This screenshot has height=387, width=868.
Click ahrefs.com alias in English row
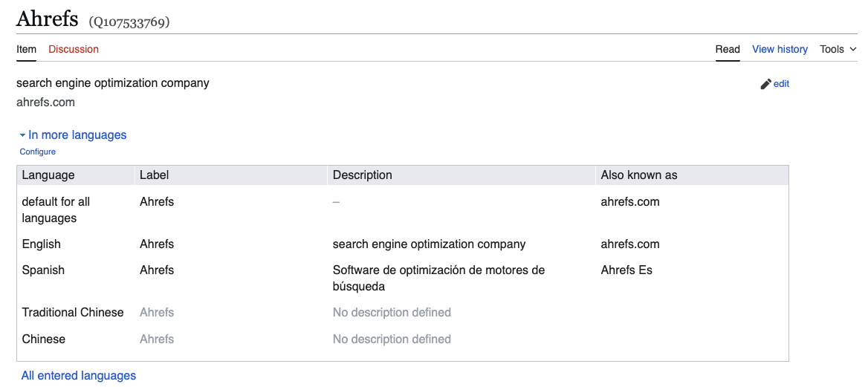[x=630, y=244]
